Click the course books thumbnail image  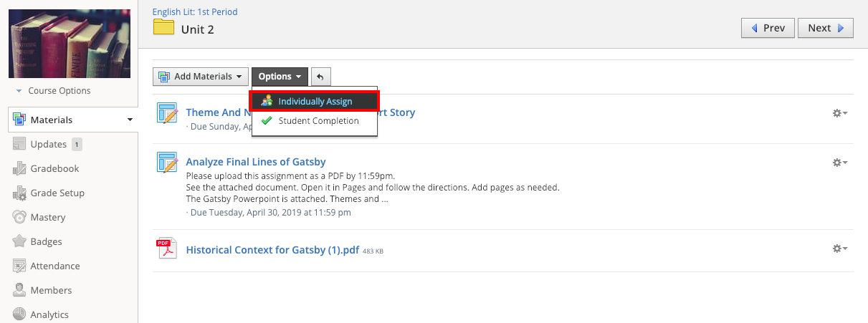click(x=70, y=44)
